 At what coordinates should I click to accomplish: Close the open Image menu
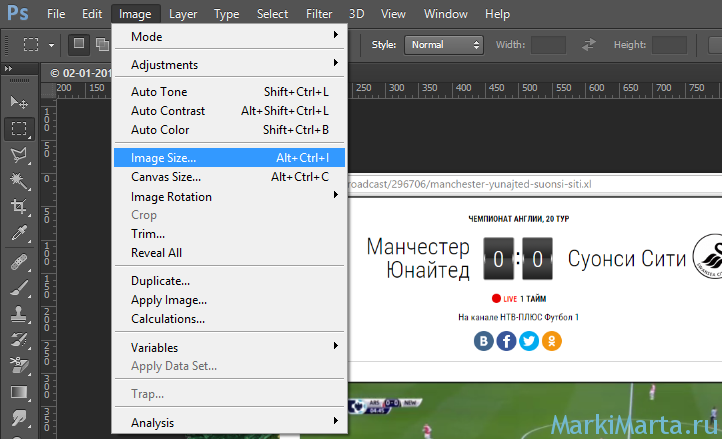pos(135,14)
